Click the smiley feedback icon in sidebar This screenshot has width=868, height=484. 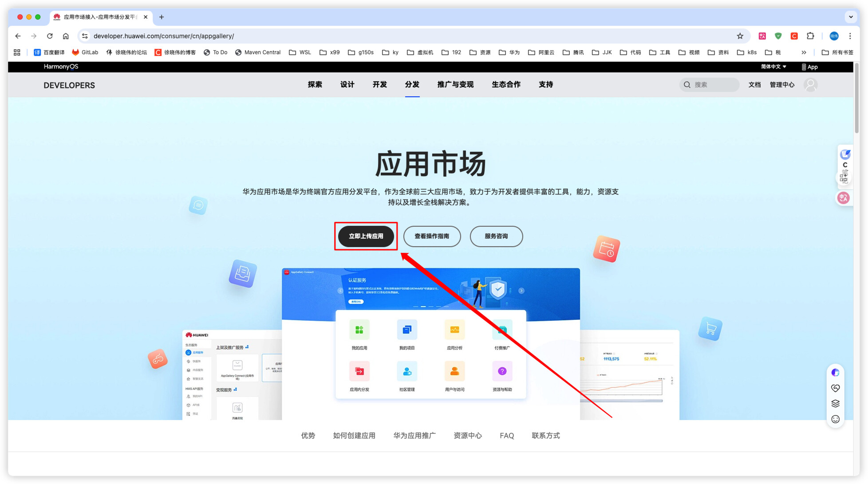click(x=835, y=419)
